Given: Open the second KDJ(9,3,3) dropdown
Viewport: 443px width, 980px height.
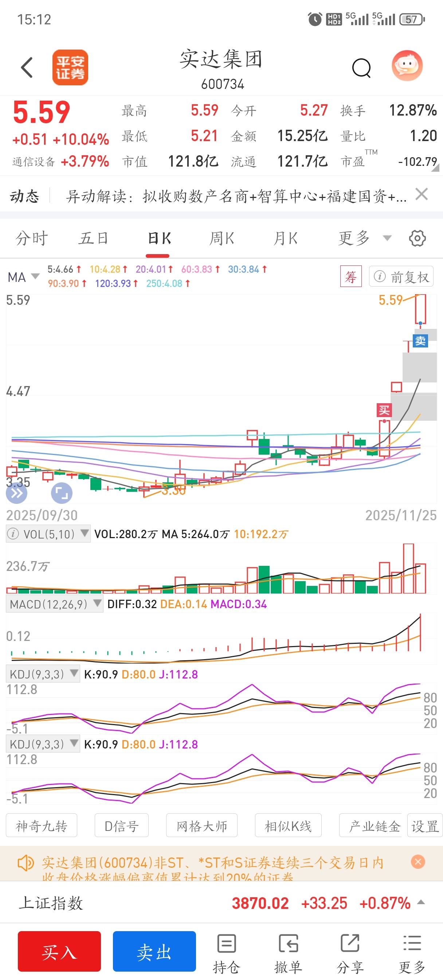Looking at the screenshot, I should coord(43,744).
